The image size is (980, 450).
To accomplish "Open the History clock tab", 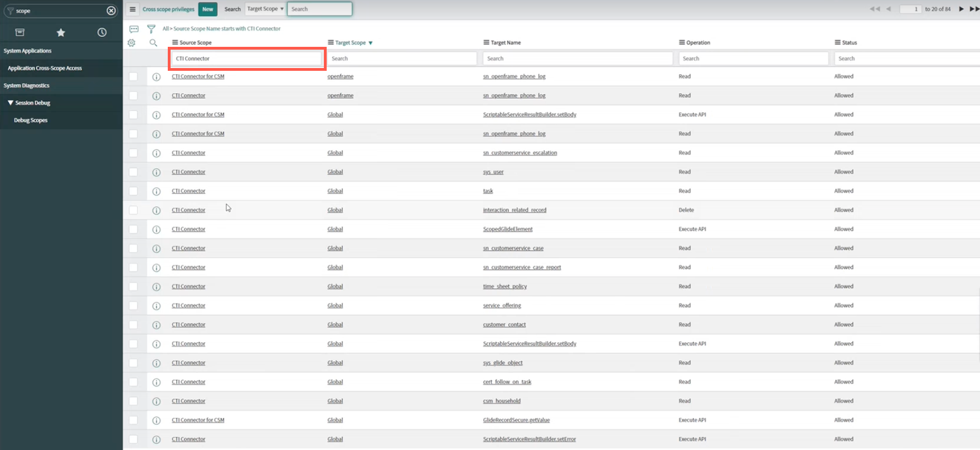I will [102, 32].
